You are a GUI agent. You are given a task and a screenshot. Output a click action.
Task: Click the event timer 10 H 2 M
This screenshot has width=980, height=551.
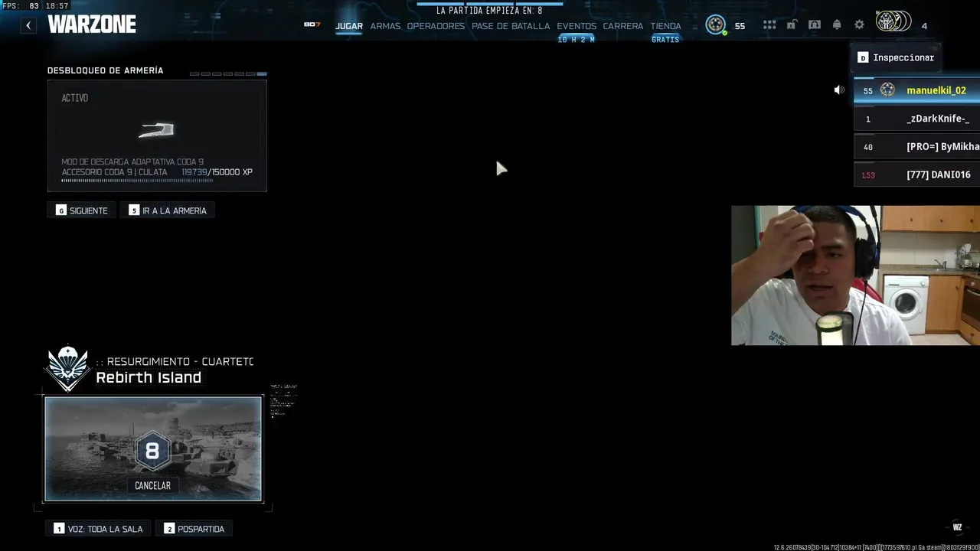tap(577, 39)
